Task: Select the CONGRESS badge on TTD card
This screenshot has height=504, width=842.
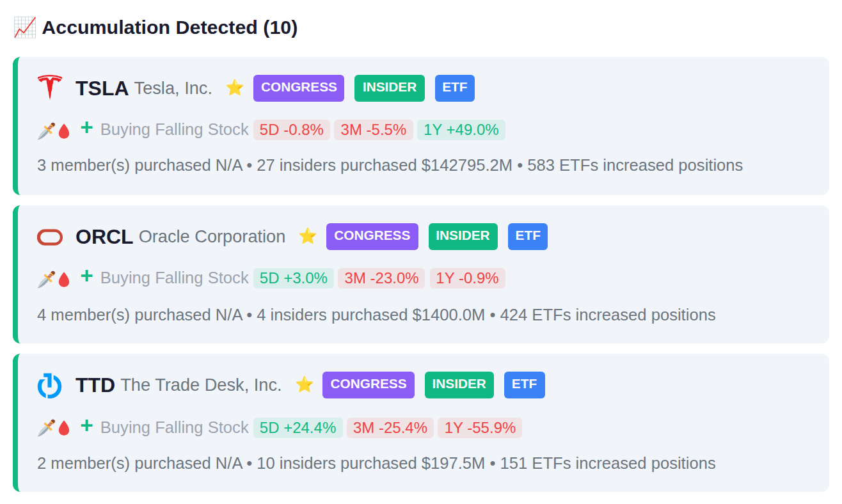Action: point(369,385)
